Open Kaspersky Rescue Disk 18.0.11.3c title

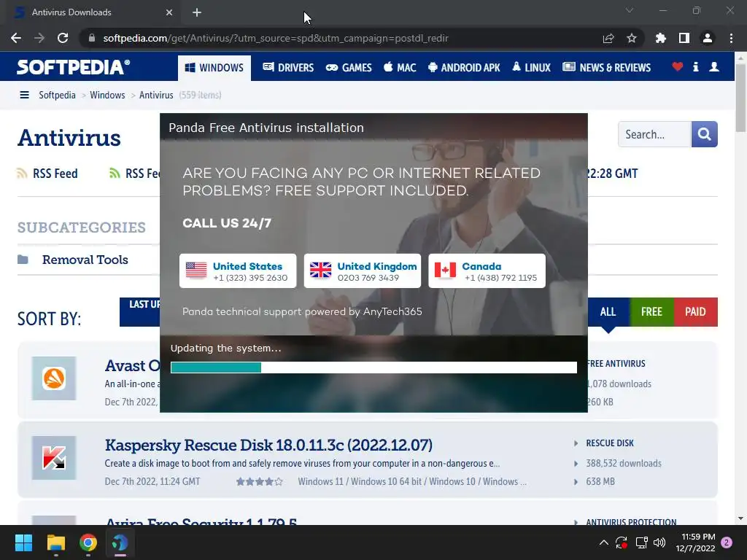tap(268, 445)
